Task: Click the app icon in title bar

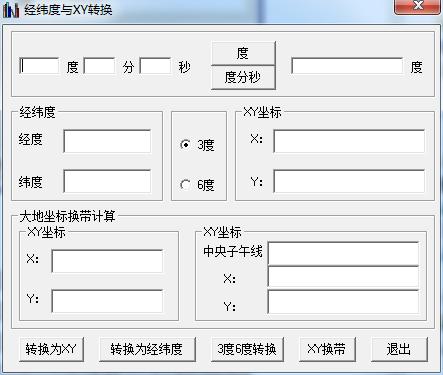Action: click(x=11, y=10)
